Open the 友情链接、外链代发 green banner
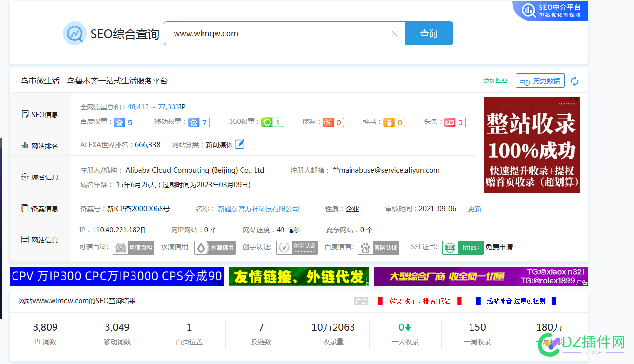634x364 pixels. tap(299, 276)
